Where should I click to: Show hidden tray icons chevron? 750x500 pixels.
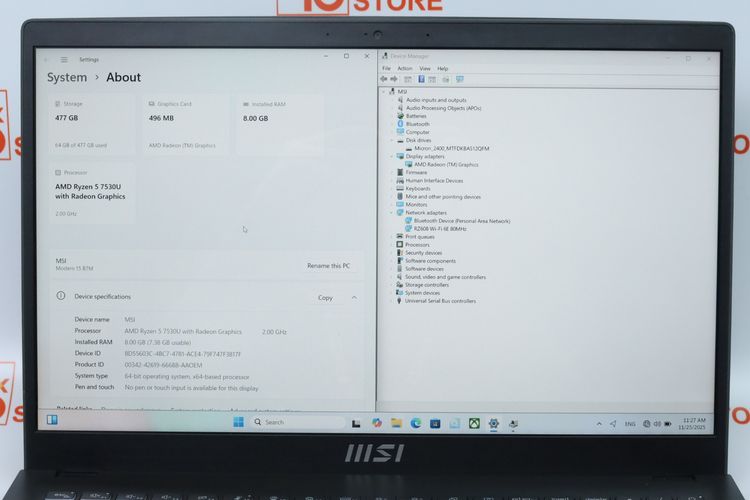tap(599, 424)
